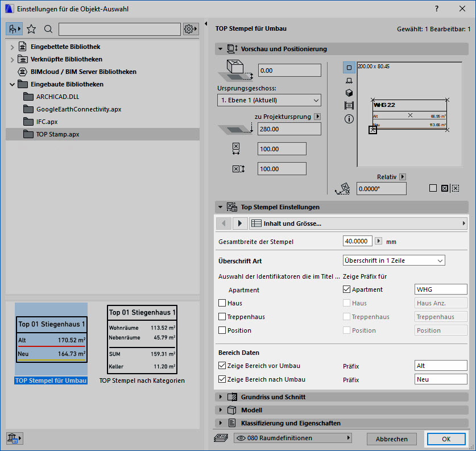Expand Verknüpfte Bibliotheken tree node
476x451 pixels.
12,60
